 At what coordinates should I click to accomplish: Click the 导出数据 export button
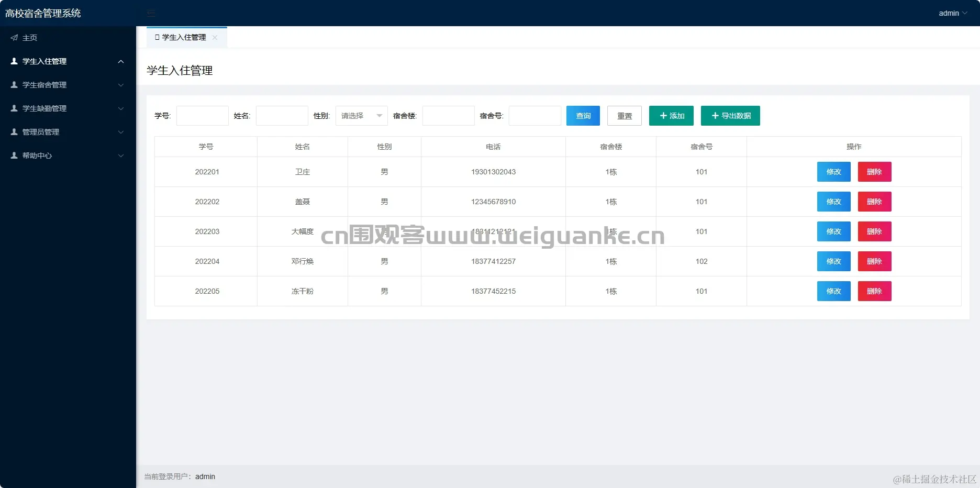(730, 116)
